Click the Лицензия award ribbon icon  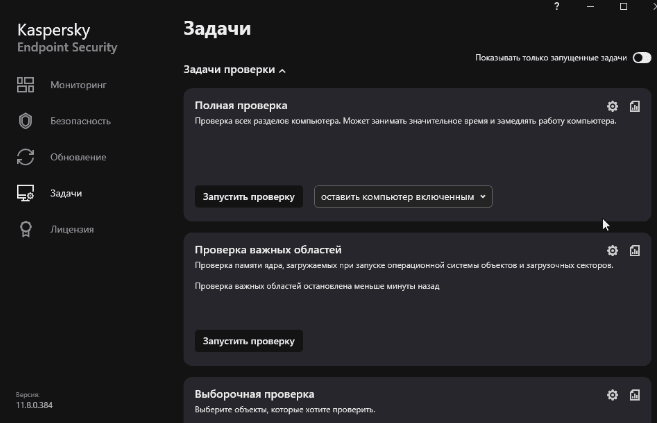coord(26,229)
